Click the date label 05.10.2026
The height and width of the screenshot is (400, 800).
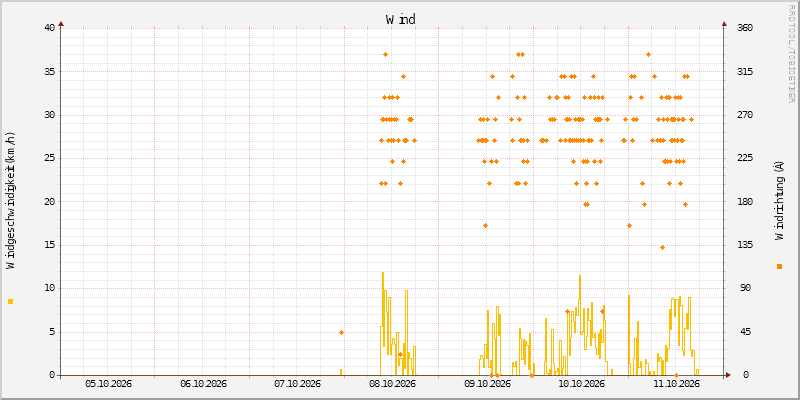(108, 384)
